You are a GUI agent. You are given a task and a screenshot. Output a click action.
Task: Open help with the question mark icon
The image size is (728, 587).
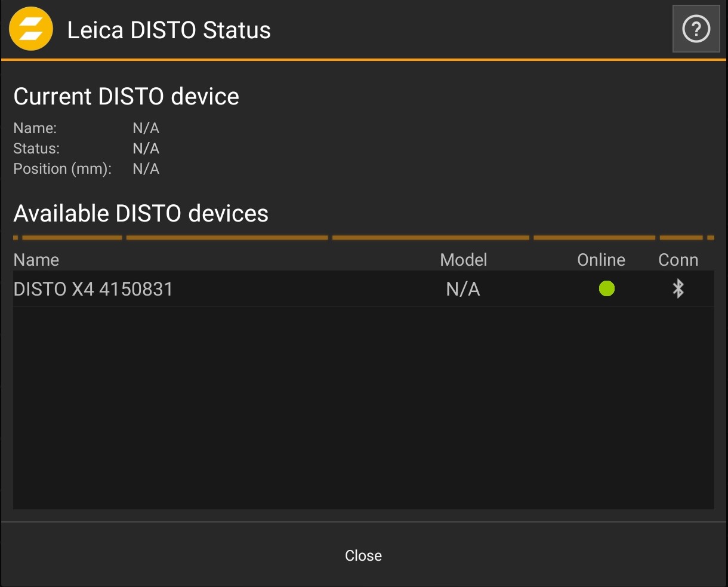pos(696,29)
